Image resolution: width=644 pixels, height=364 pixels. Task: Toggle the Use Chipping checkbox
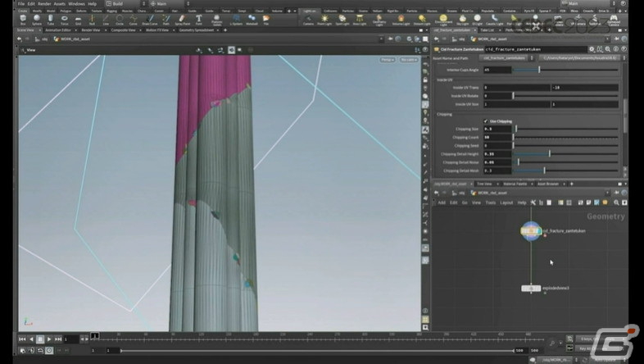(486, 121)
